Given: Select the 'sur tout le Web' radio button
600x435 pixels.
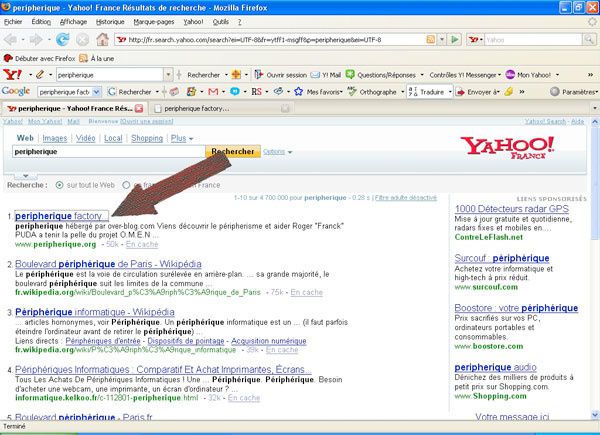Looking at the screenshot, I should tap(59, 185).
